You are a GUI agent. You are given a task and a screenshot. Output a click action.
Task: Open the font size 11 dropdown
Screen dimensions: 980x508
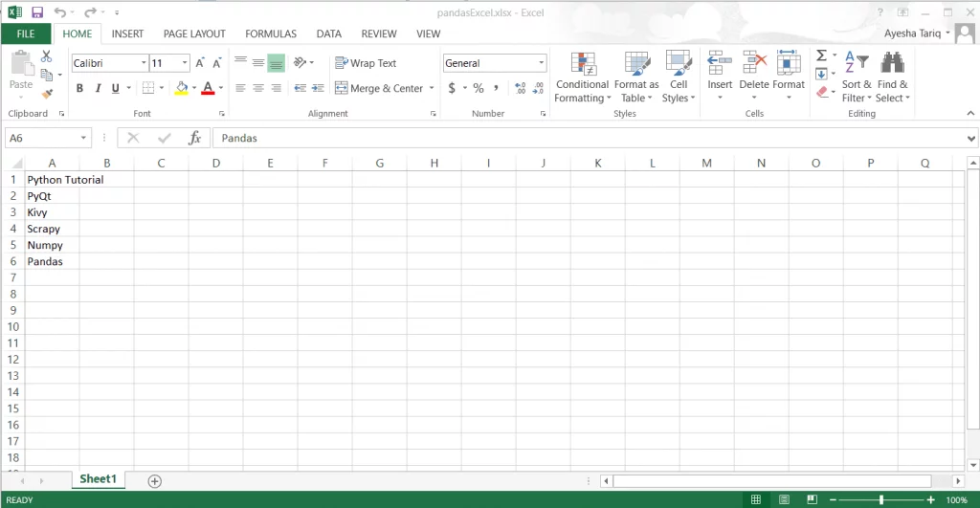coord(185,63)
